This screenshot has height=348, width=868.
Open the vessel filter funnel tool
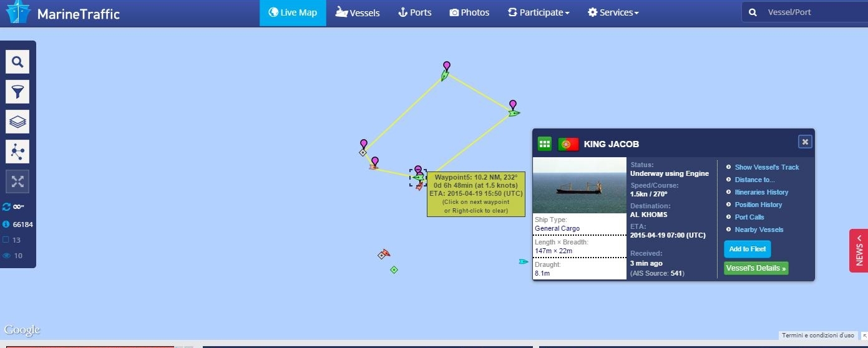[17, 92]
